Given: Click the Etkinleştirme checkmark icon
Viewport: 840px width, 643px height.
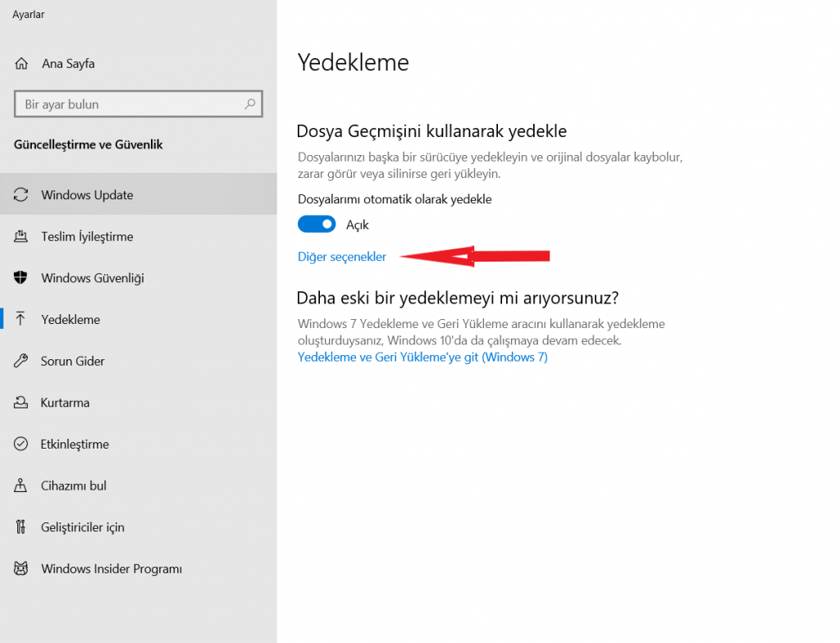Looking at the screenshot, I should click(x=21, y=444).
